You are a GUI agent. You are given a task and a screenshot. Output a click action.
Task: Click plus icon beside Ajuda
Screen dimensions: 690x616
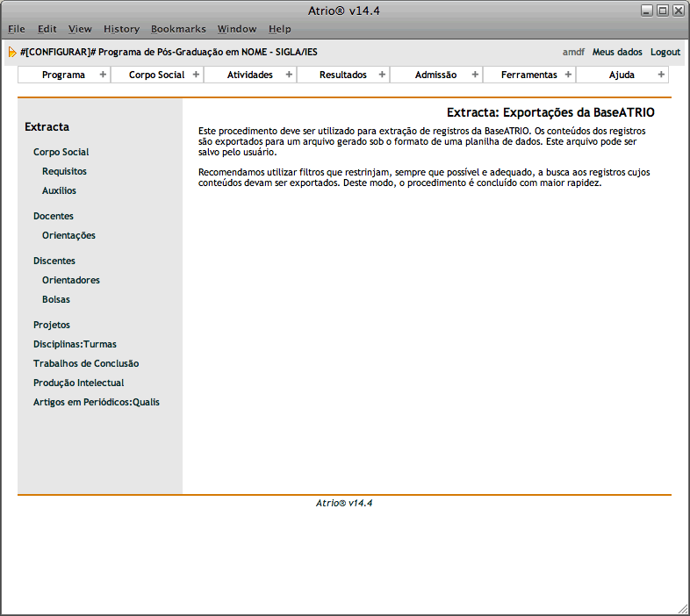[x=661, y=75]
